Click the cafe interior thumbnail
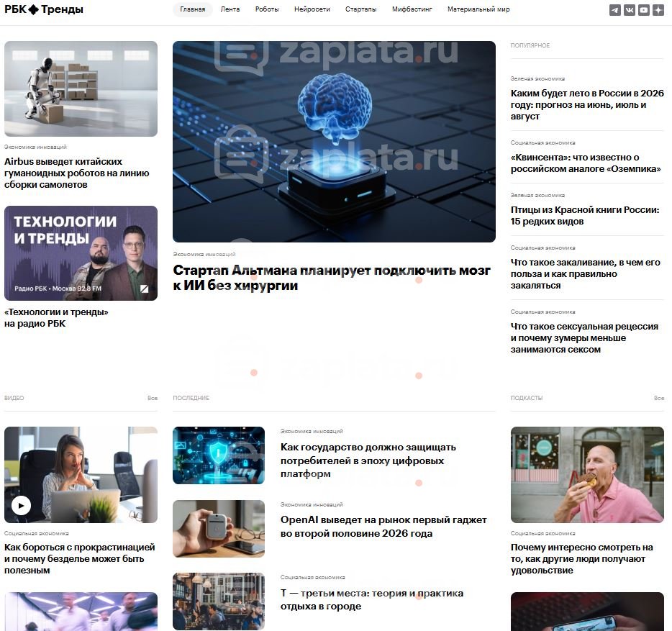 pyautogui.click(x=219, y=602)
